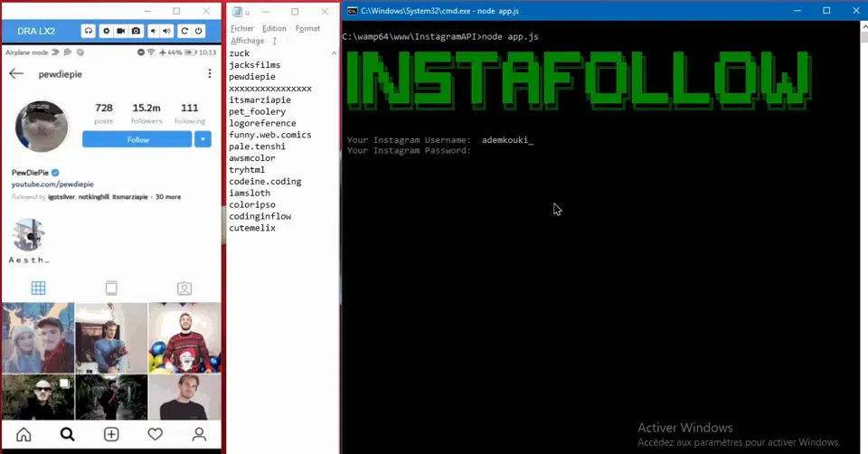The height and width of the screenshot is (454, 868).
Task: Create a new post with the plus icon
Action: (x=111, y=435)
